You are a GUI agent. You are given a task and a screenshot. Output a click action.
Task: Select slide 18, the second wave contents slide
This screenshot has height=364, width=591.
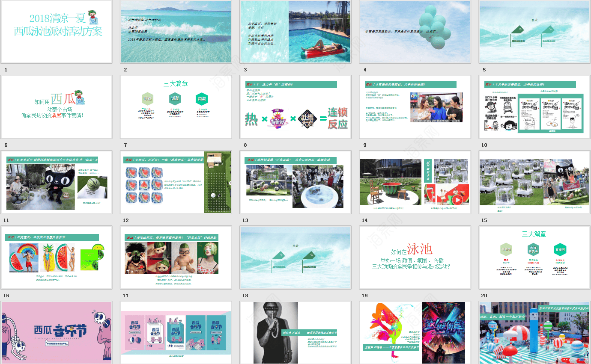[295, 257]
